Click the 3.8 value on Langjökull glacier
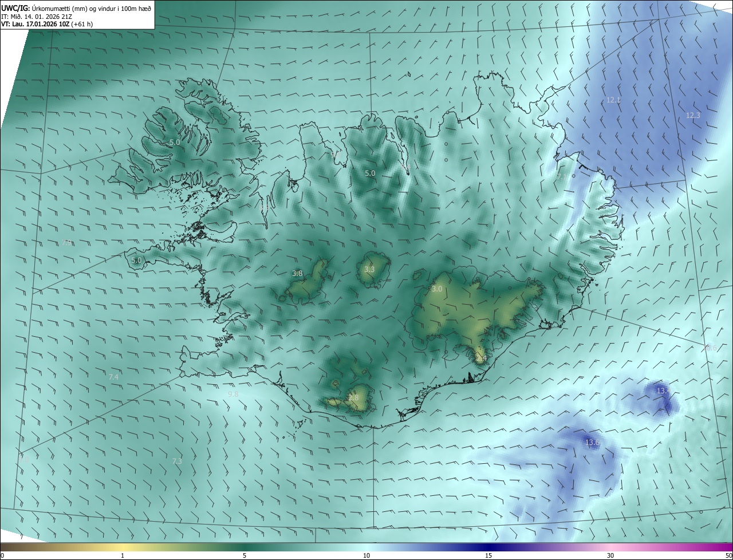This screenshot has height=560, width=733. point(297,274)
